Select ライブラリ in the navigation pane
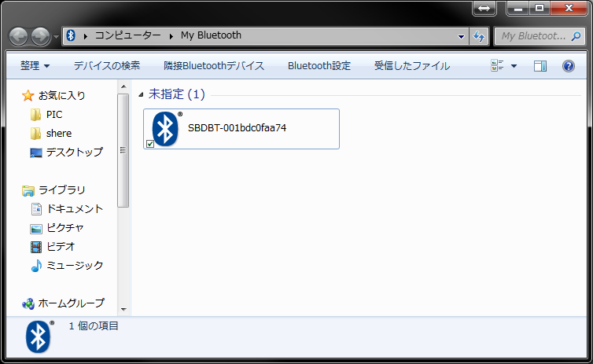This screenshot has height=364, width=593. click(x=62, y=189)
